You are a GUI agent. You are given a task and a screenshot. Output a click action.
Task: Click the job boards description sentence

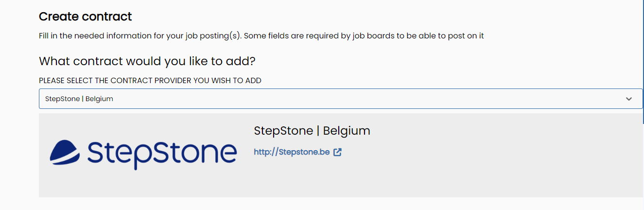point(261,36)
